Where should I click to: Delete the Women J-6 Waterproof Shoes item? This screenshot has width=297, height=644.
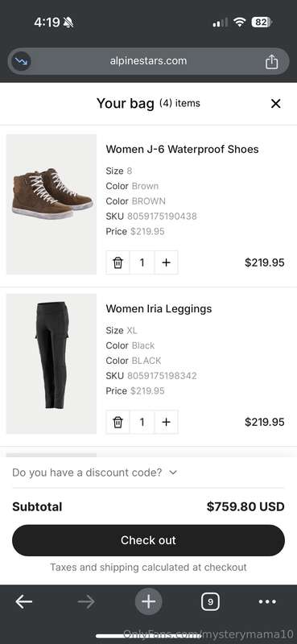point(118,262)
